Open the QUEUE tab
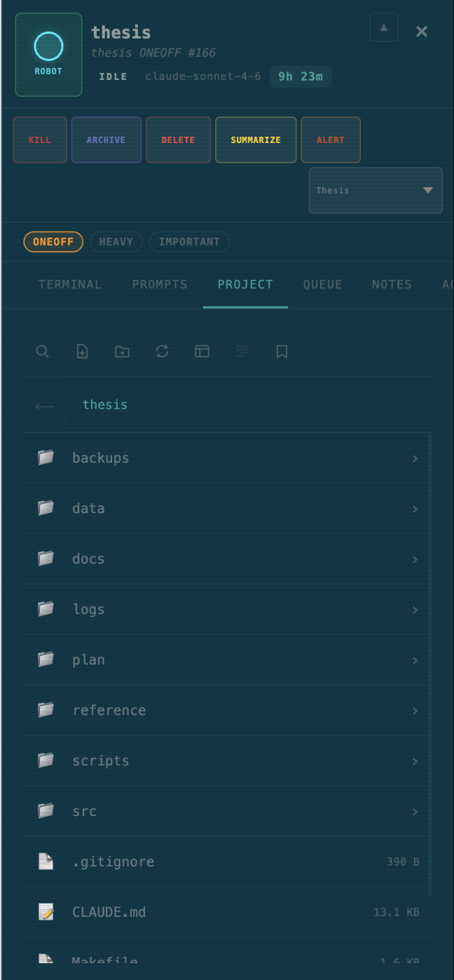454x980 pixels. point(322,285)
